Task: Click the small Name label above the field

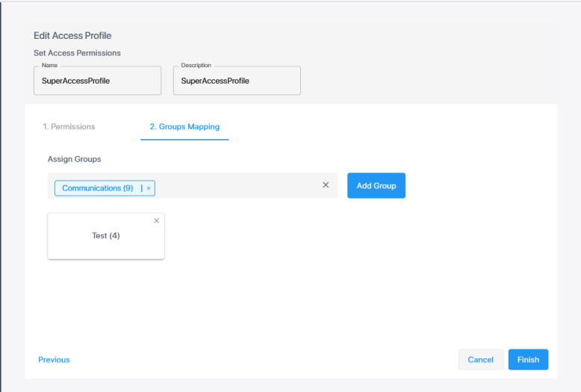Action: click(49, 66)
